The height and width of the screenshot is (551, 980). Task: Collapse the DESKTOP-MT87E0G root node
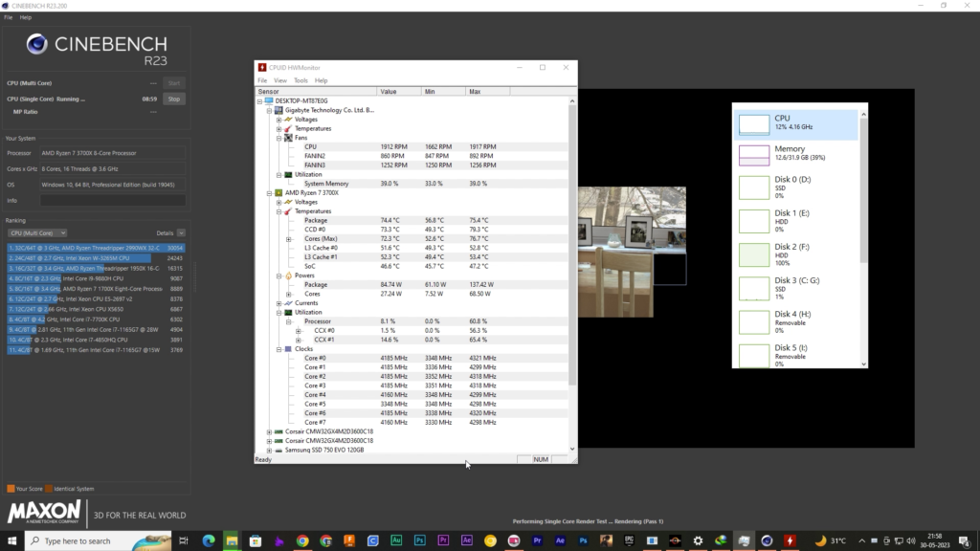260,100
